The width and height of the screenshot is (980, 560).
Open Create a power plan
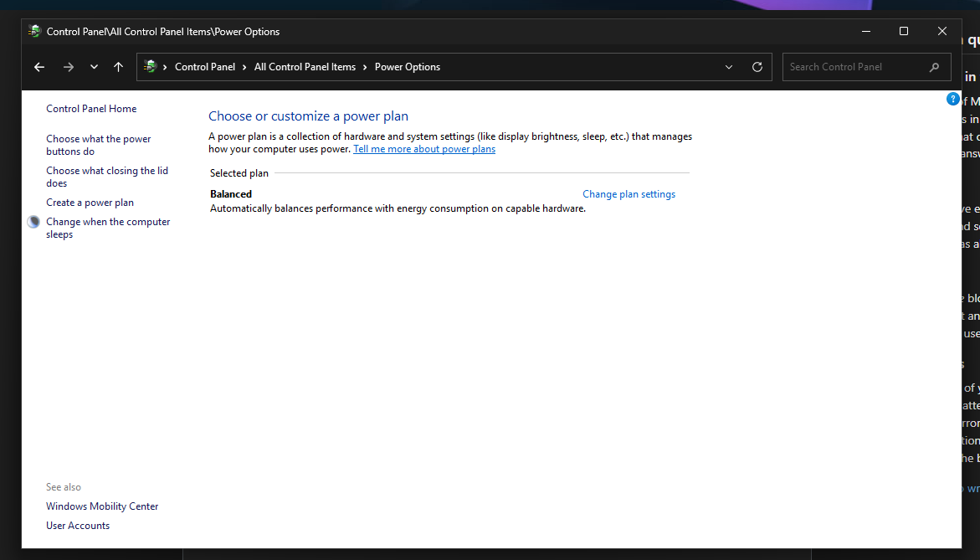click(90, 203)
